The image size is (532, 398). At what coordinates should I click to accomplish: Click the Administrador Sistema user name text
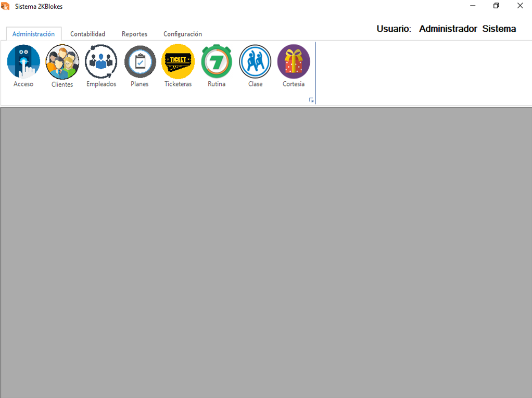(x=467, y=29)
